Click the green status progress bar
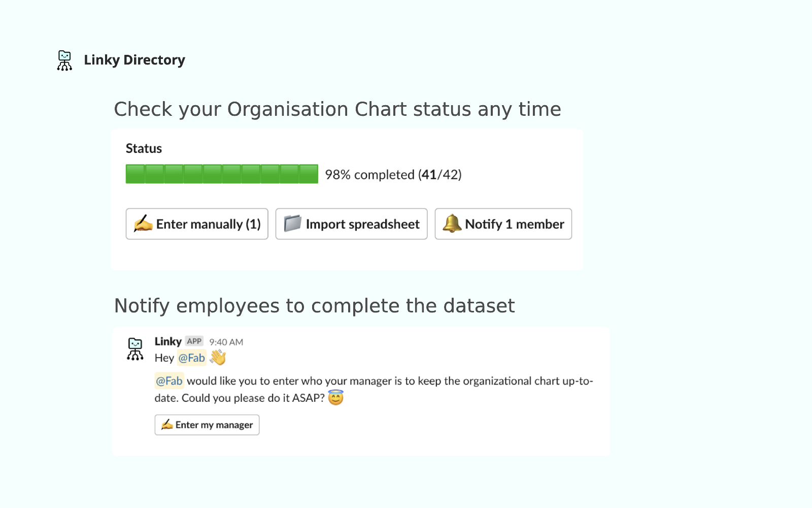This screenshot has width=812, height=508. pyautogui.click(x=222, y=174)
